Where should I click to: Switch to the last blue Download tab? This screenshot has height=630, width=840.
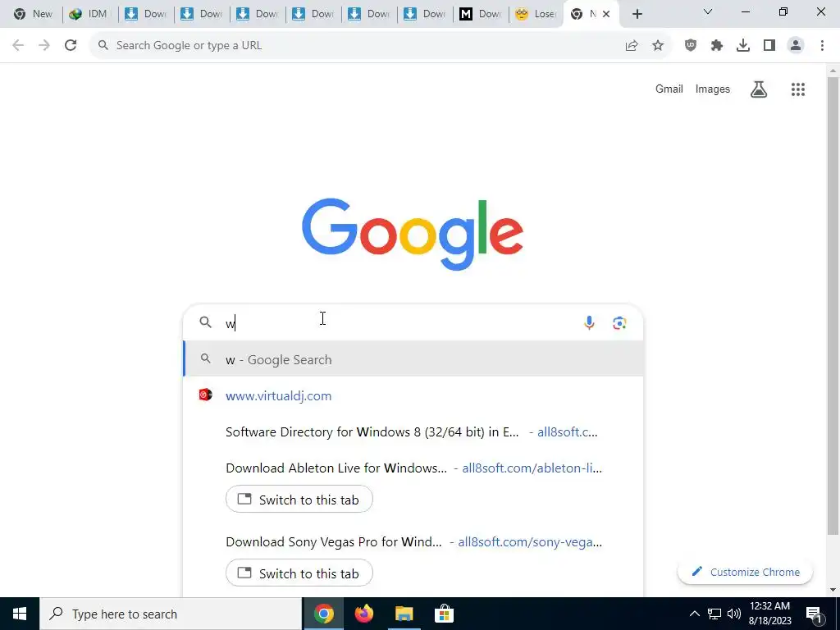click(x=424, y=15)
